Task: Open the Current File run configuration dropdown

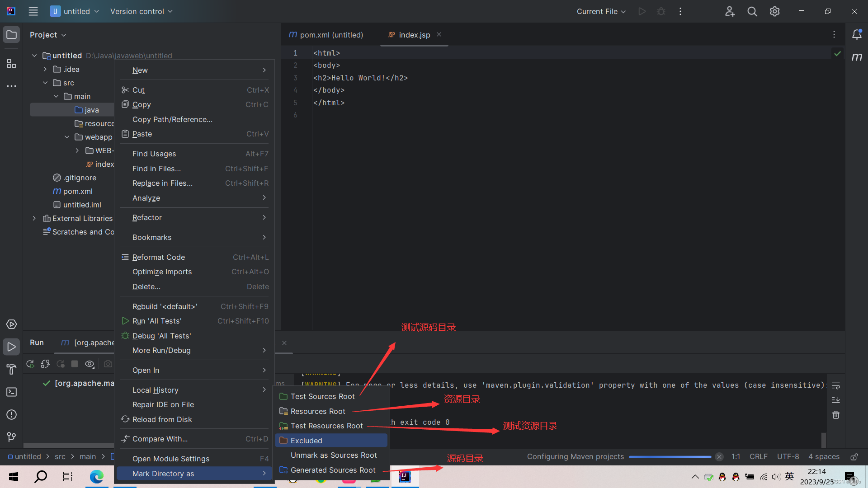Action: pyautogui.click(x=601, y=11)
